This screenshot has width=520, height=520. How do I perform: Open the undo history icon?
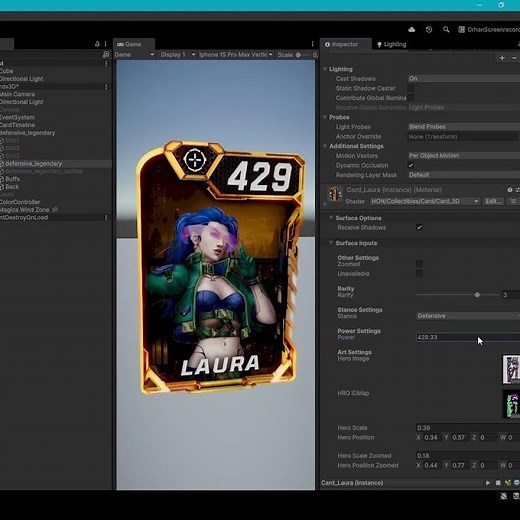(429, 30)
